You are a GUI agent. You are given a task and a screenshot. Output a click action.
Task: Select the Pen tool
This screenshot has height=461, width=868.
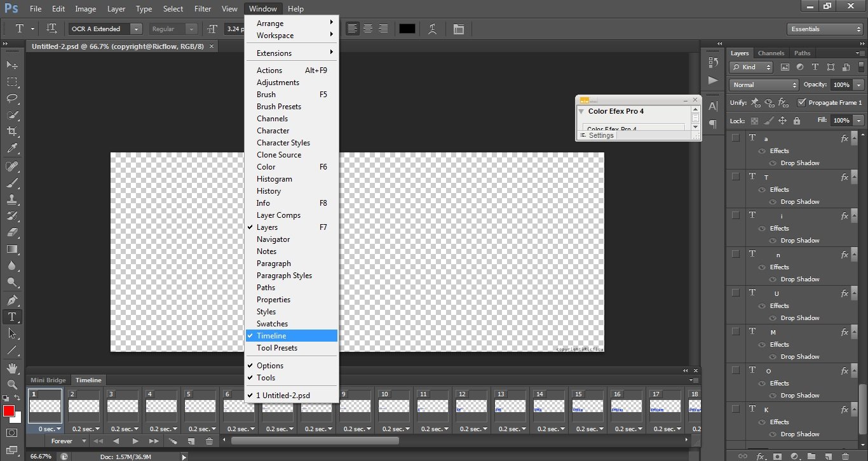point(12,300)
